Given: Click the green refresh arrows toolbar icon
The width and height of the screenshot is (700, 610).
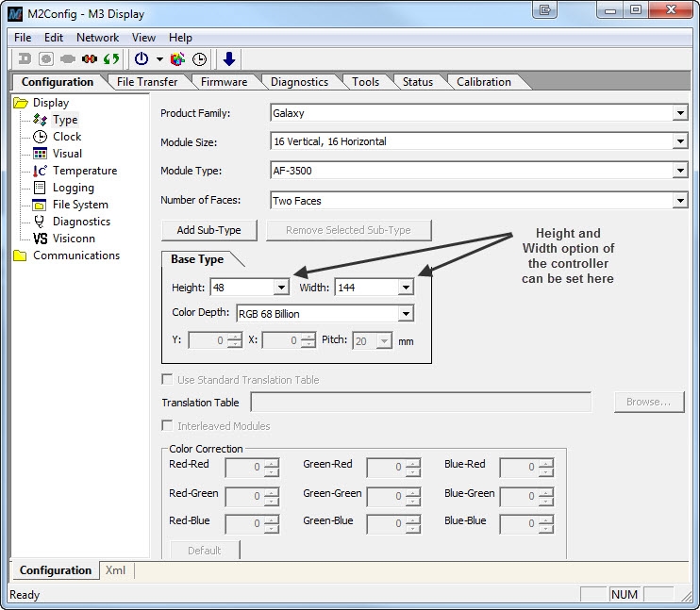Looking at the screenshot, I should click(x=111, y=58).
